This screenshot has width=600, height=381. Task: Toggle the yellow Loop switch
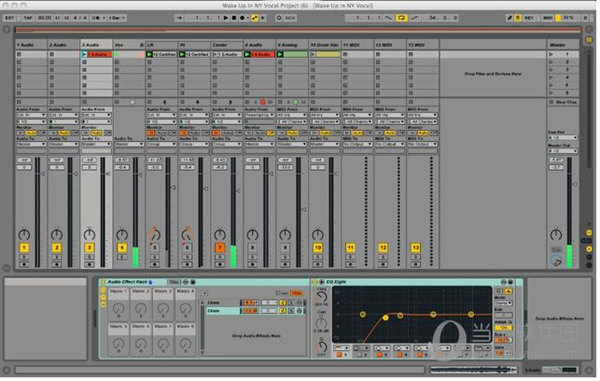(x=401, y=18)
